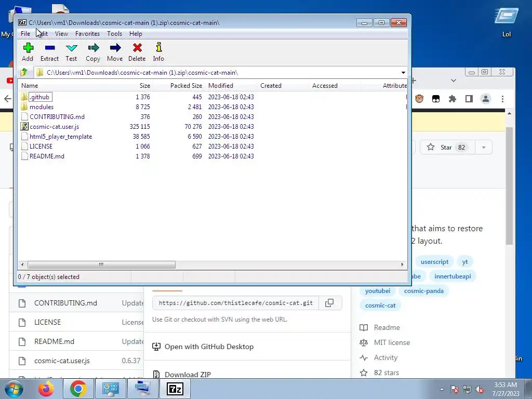
Task: Click the Extract toolbar icon
Action: [x=49, y=52]
